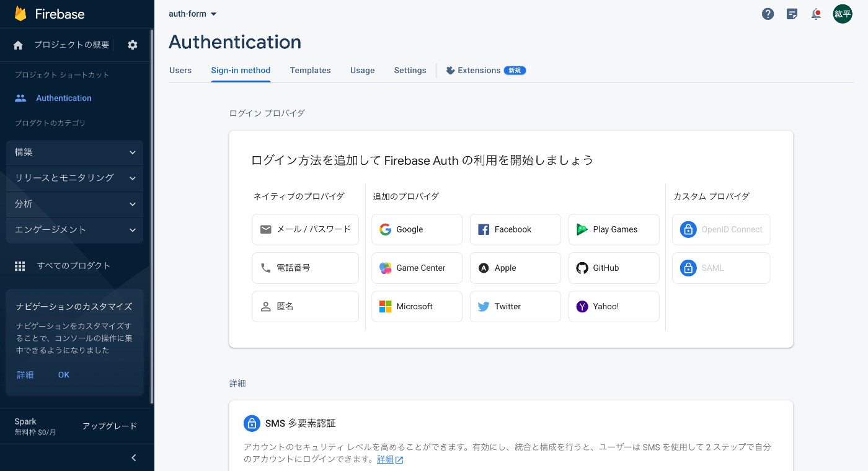Viewport: 868px width, 471px height.
Task: Open the SMS 多要素認証 詳細 link
Action: (x=390, y=460)
